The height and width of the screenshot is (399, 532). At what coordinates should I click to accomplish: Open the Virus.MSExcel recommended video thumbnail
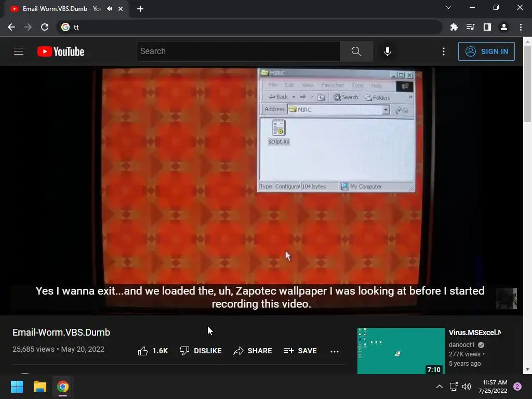[x=401, y=351]
